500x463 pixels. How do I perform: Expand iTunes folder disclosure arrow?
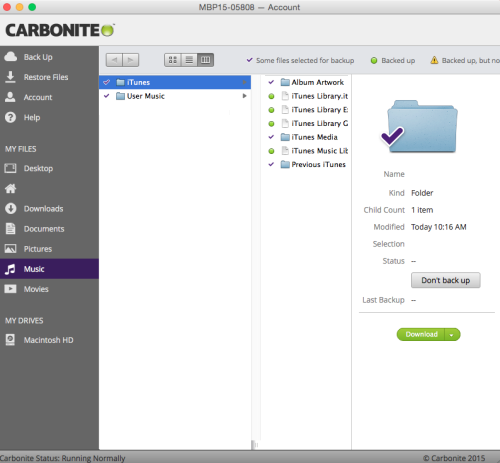coord(244,82)
